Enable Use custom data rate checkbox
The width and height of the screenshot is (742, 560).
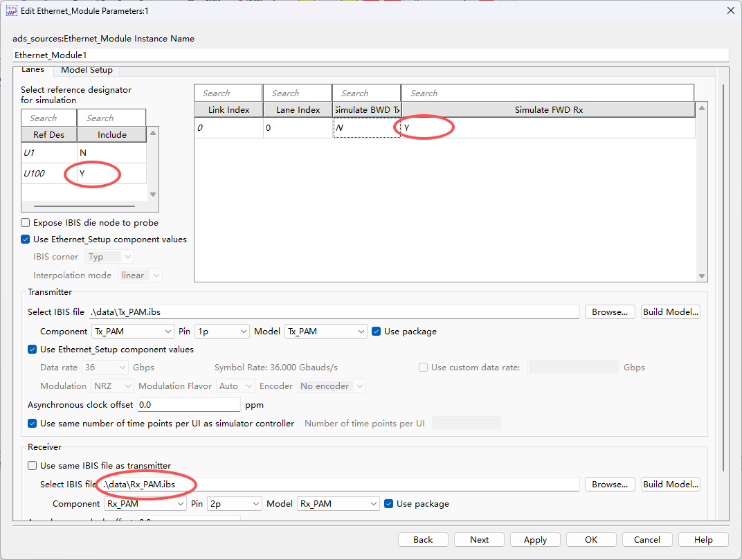(x=424, y=368)
